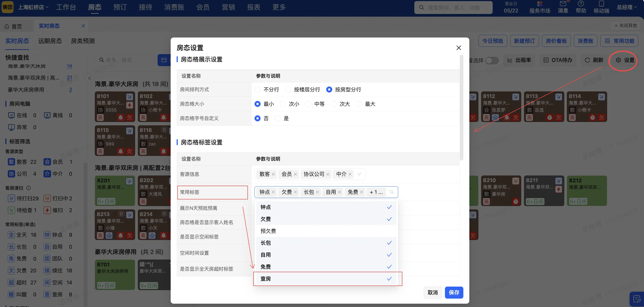Filter by 打扫中 icon
The height and width of the screenshot is (307, 644).
click(47, 198)
